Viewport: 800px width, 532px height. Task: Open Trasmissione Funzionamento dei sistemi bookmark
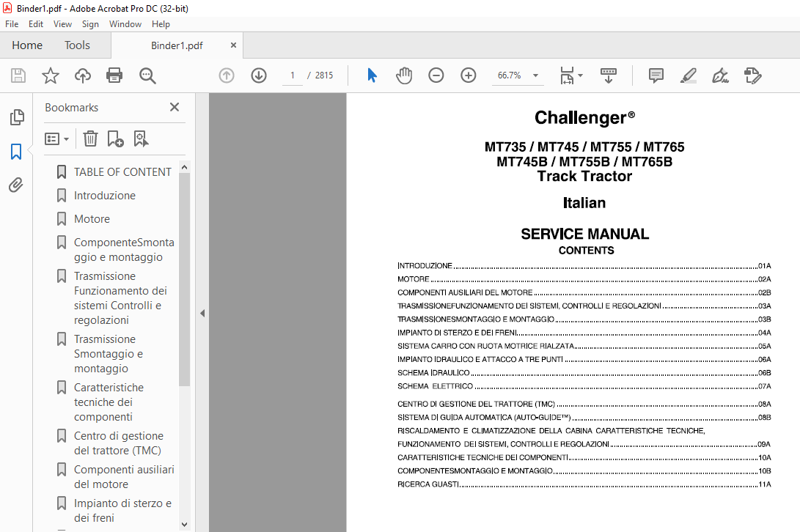click(120, 298)
